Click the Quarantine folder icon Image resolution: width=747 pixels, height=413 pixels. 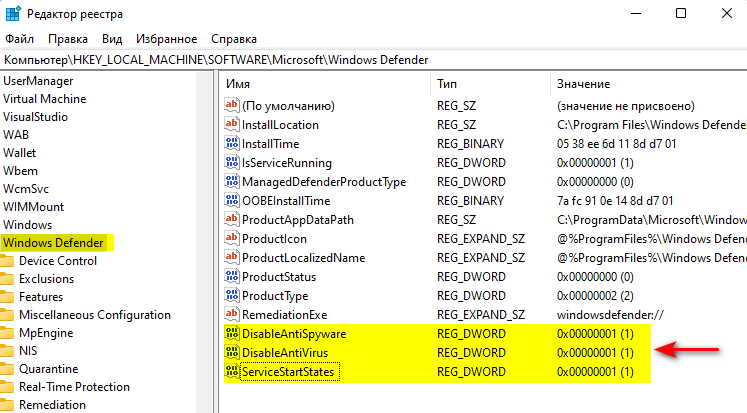pos(6,369)
